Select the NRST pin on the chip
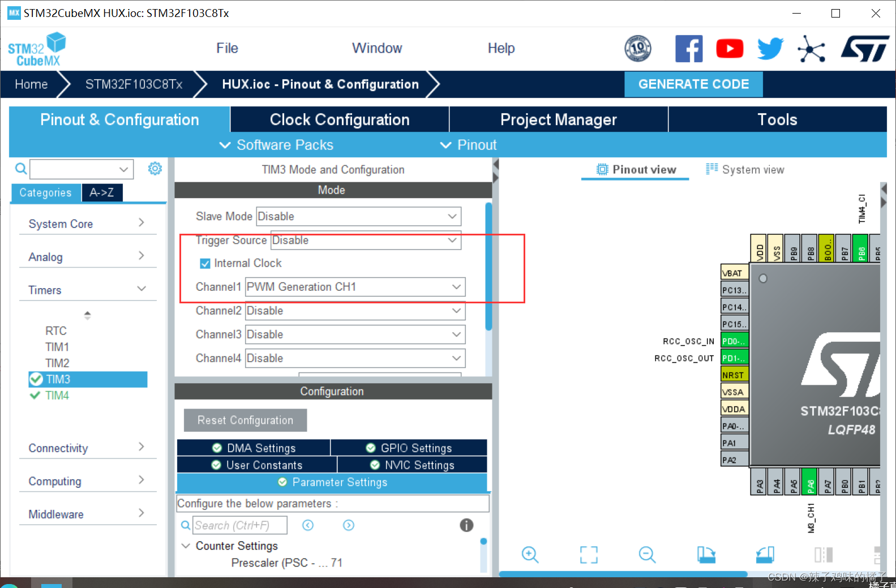This screenshot has height=588, width=896. pos(735,375)
